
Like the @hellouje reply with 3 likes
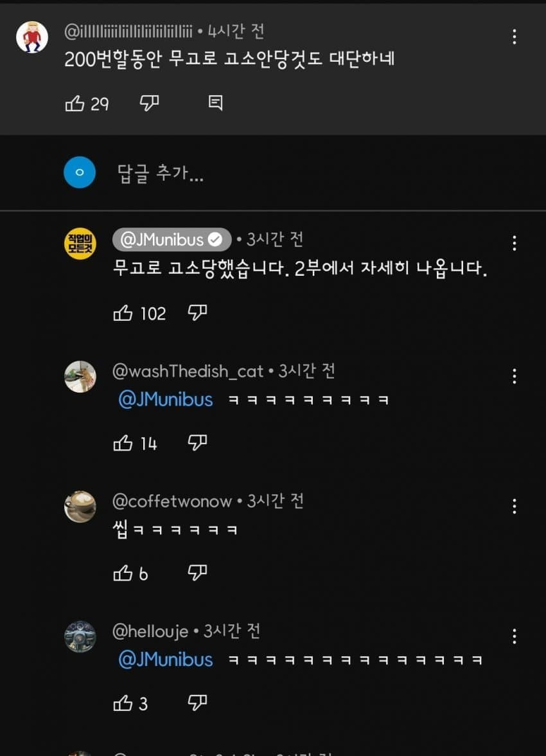click(123, 703)
